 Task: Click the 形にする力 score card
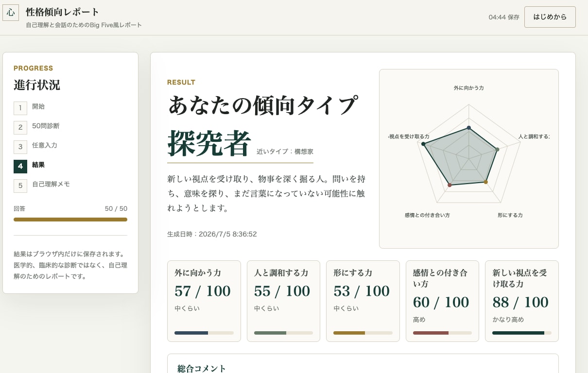pyautogui.click(x=363, y=301)
